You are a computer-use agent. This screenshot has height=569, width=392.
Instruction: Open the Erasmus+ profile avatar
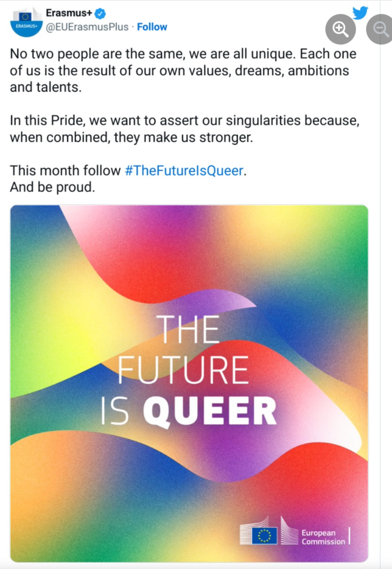click(25, 22)
